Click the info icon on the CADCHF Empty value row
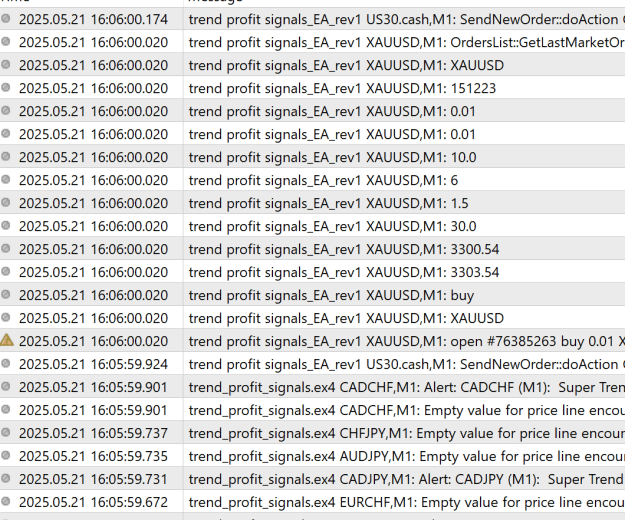The height and width of the screenshot is (520, 625). pos(6,409)
